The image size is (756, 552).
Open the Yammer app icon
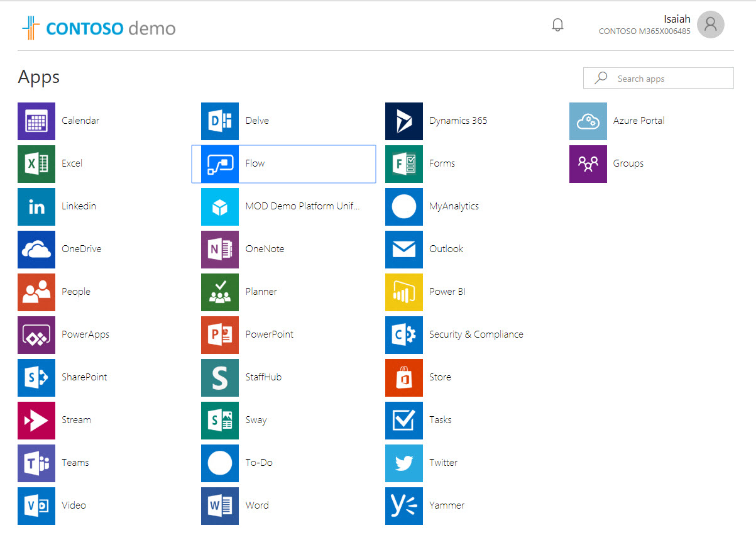404,506
